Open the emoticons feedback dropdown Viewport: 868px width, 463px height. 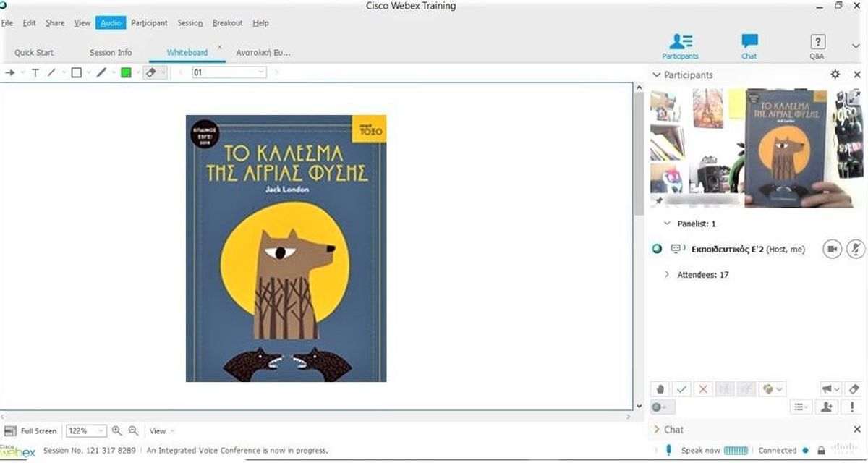[x=773, y=389]
